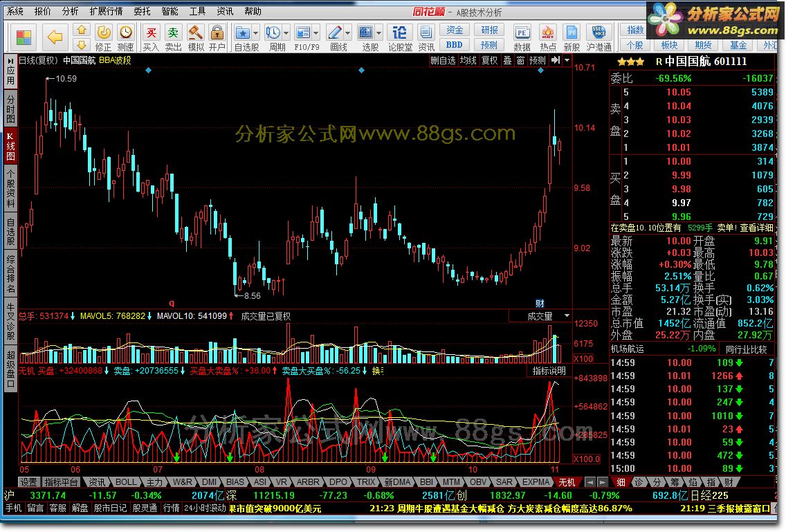The height and width of the screenshot is (532, 786).
Task: Click the 资金 button
Action: [x=455, y=30]
